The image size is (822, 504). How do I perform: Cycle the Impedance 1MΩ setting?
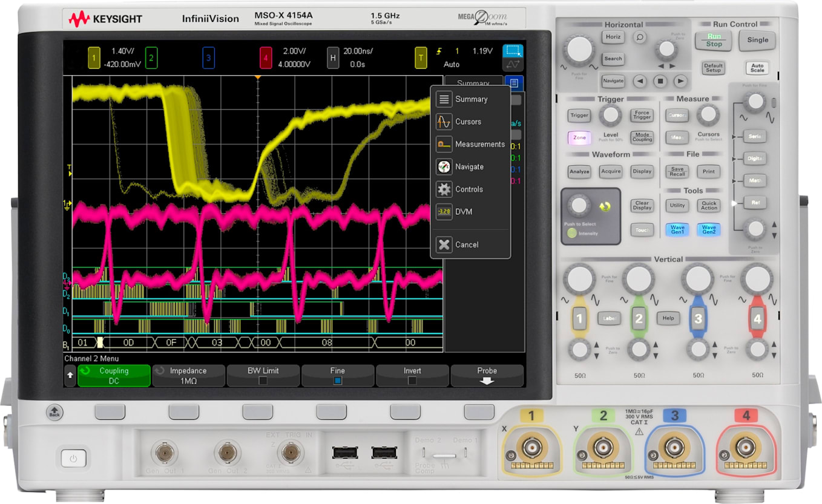click(x=188, y=376)
